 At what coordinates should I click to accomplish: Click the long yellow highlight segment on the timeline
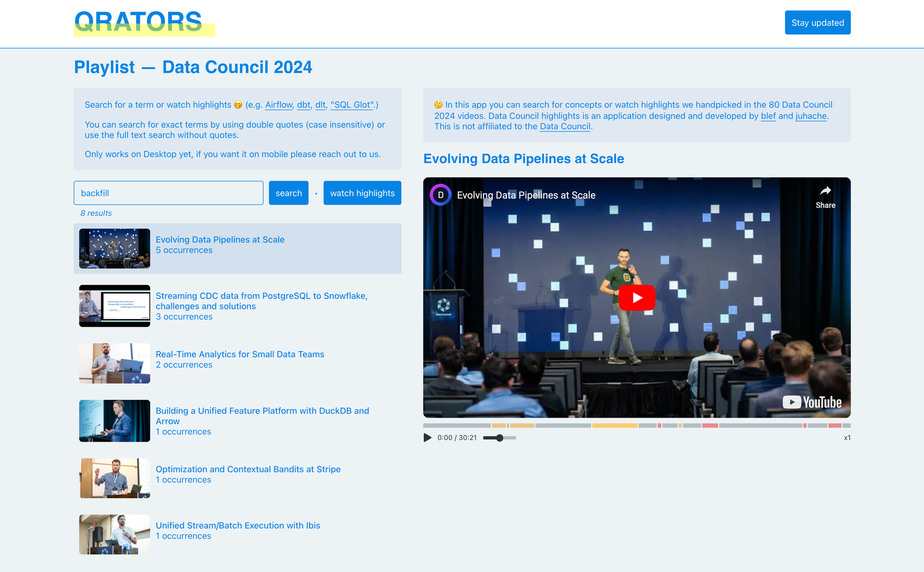(x=614, y=425)
